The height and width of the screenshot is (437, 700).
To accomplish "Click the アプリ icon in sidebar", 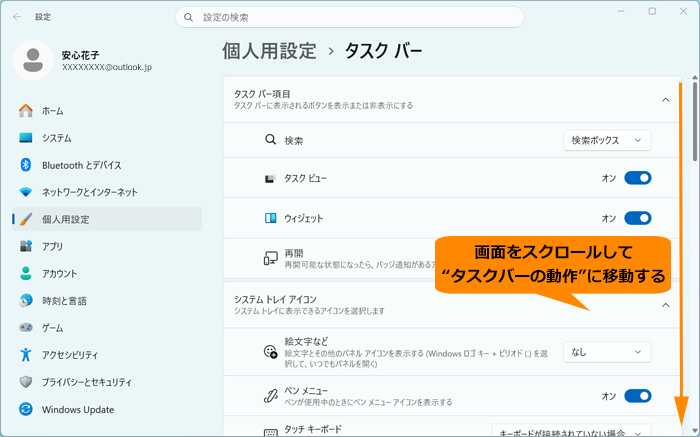I will 26,246.
